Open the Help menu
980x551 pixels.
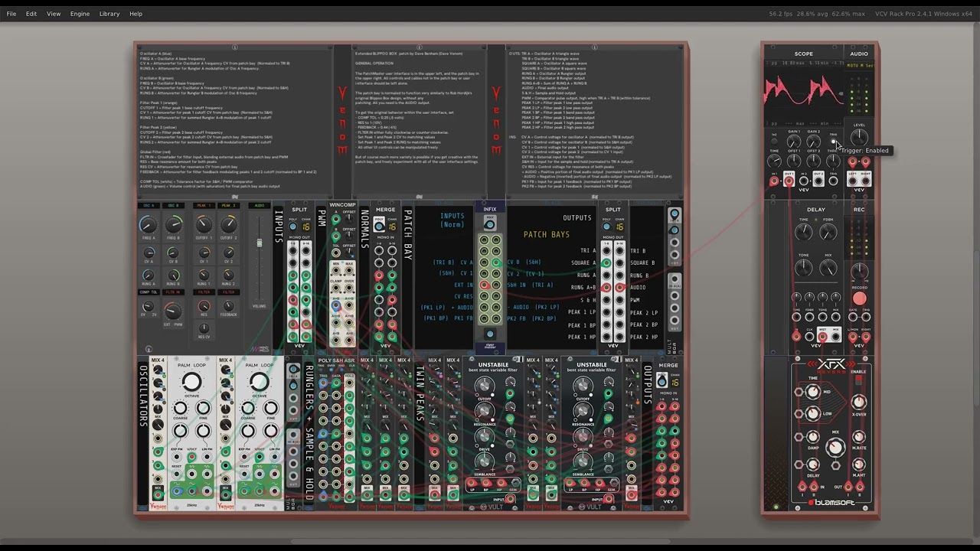[136, 14]
